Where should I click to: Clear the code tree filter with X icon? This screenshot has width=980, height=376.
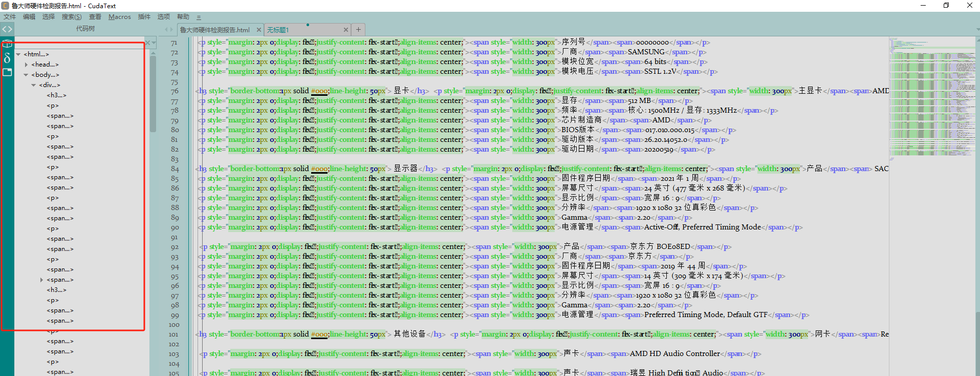(x=148, y=43)
